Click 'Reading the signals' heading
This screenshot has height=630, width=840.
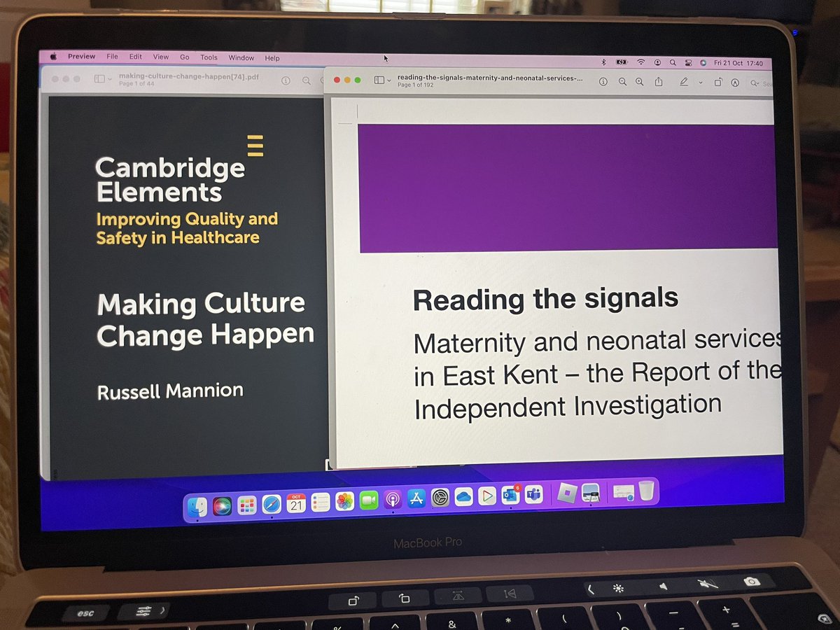tap(545, 298)
